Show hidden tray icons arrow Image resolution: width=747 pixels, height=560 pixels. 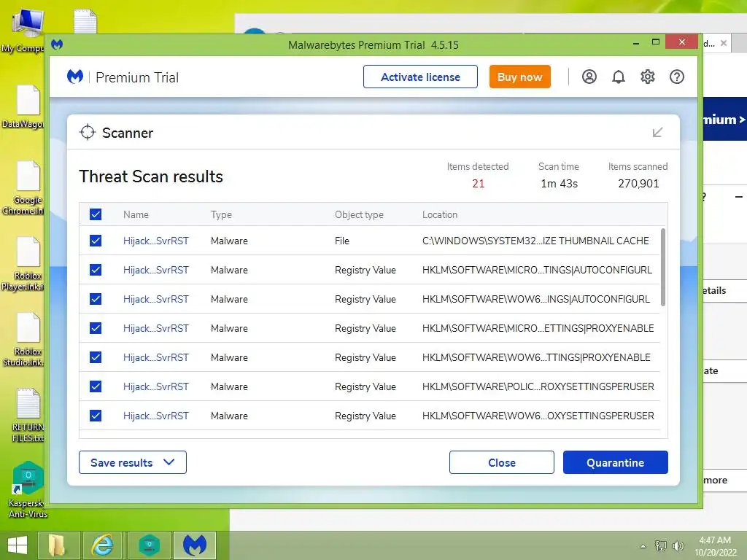click(643, 546)
